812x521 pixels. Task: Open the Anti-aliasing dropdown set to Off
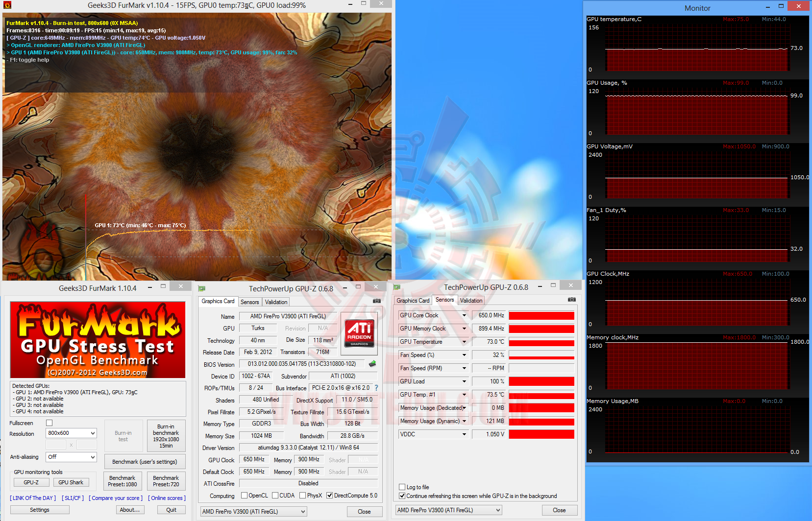tap(71, 457)
